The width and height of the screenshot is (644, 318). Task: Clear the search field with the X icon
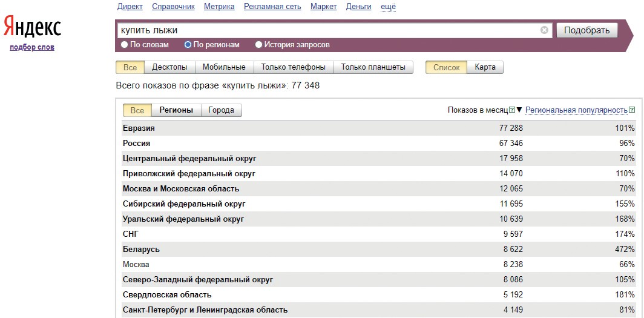[x=544, y=30]
